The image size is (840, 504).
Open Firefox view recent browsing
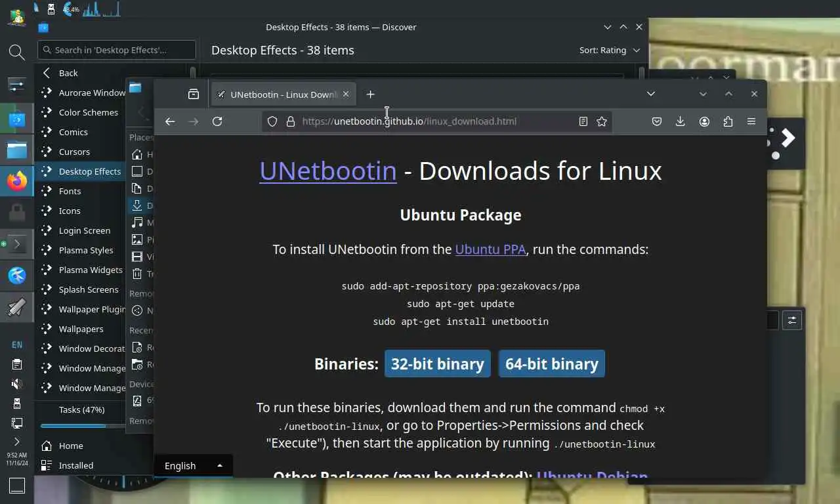point(194,94)
